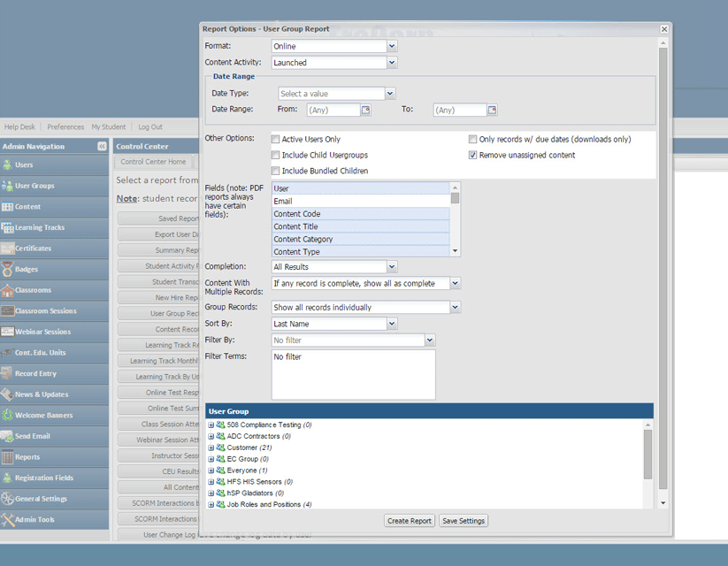Open the Sort By dropdown
728x566 pixels.
(392, 324)
